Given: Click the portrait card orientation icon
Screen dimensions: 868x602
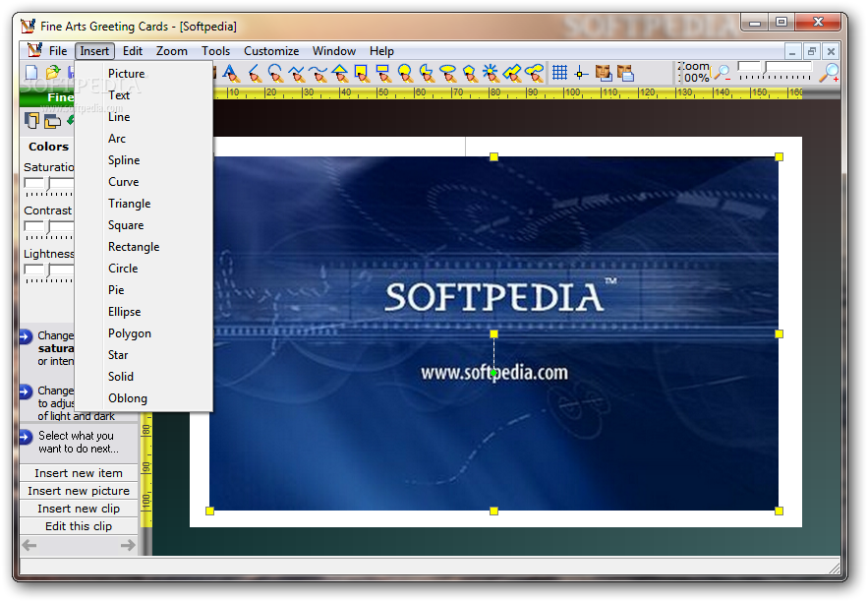Looking at the screenshot, I should click(x=31, y=120).
